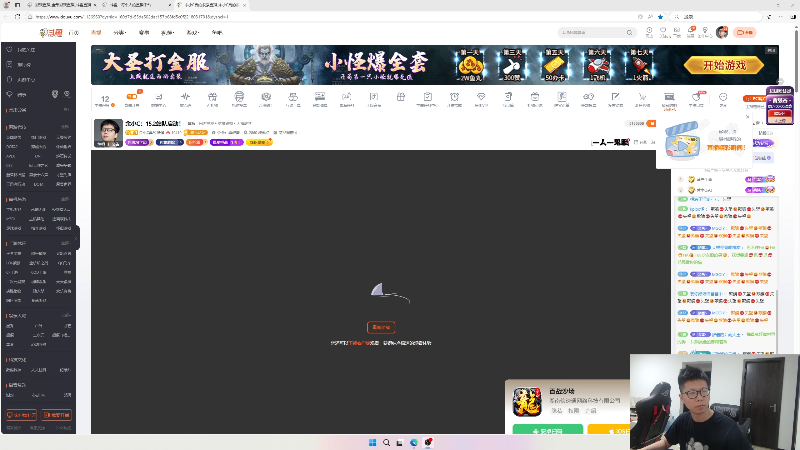This screenshot has height=450, width=800.
Task: Click the left orange outlined button at the sidebar bottom
Action: pos(21,415)
